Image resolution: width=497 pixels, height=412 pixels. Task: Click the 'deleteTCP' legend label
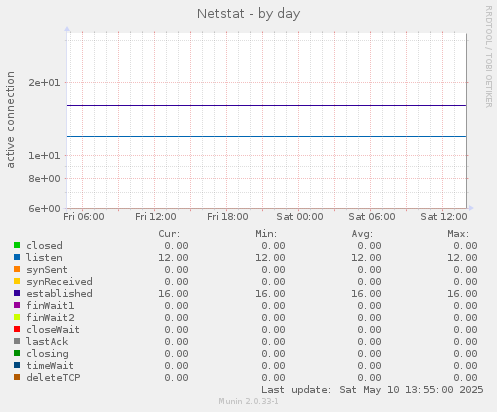[53, 378]
